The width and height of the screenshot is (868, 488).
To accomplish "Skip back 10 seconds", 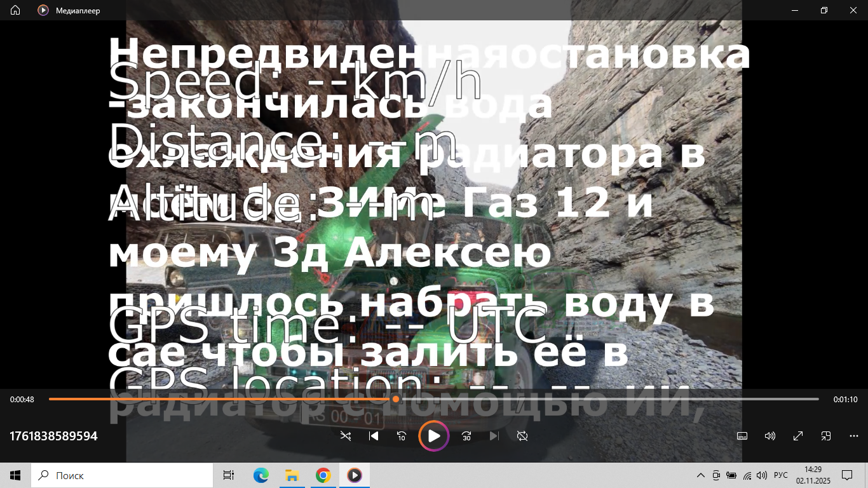I will click(402, 436).
